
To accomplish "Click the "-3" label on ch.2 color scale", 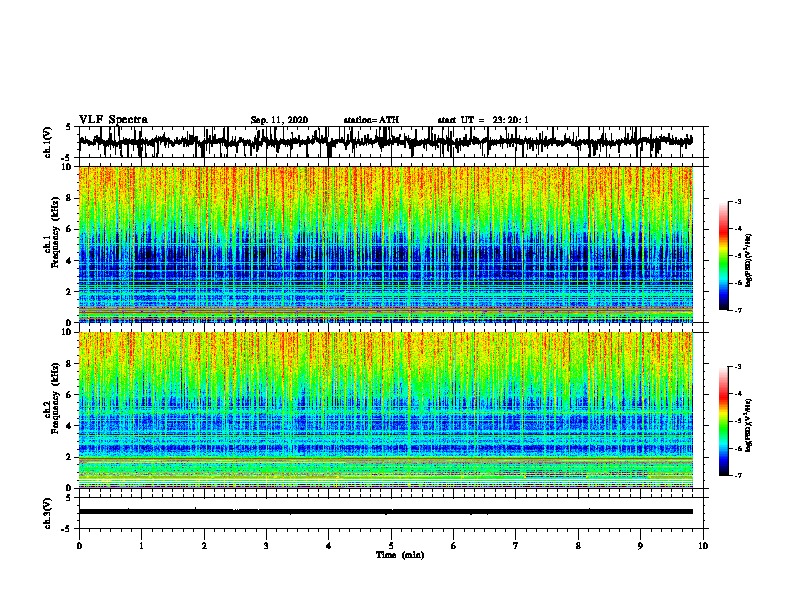I will point(737,367).
